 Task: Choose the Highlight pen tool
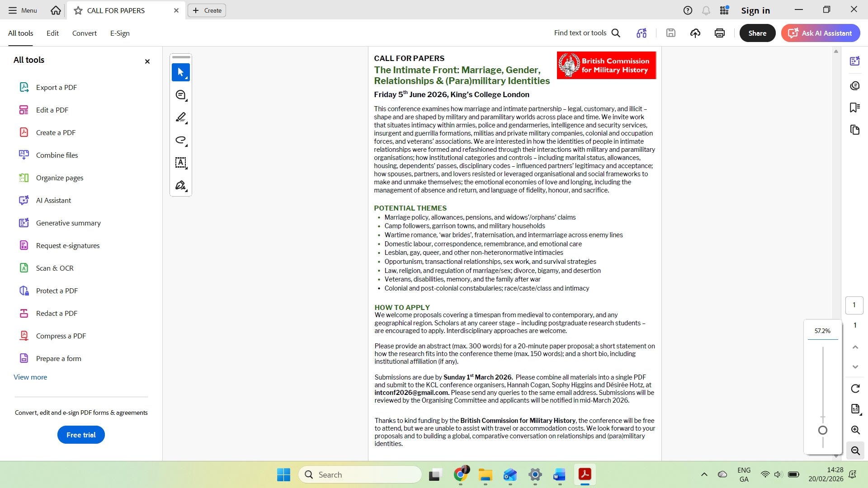(180, 117)
